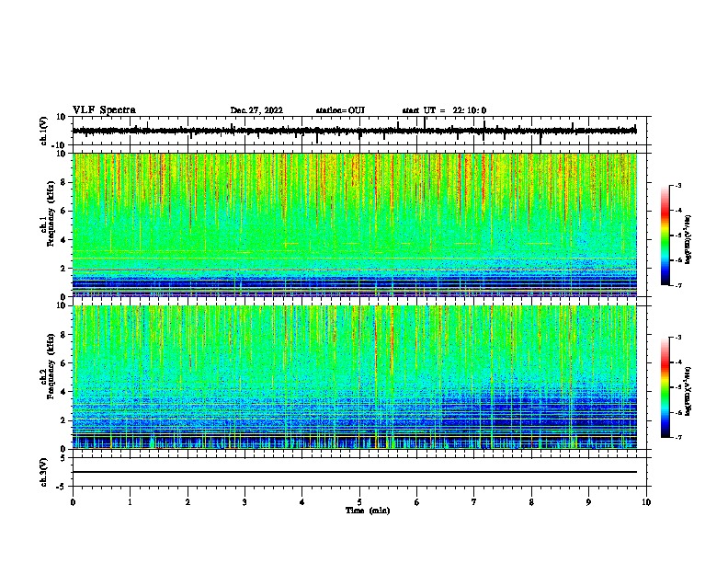Click the '-7' value on ch.2 colorbar
The height and width of the screenshot is (563, 728).
coord(677,437)
